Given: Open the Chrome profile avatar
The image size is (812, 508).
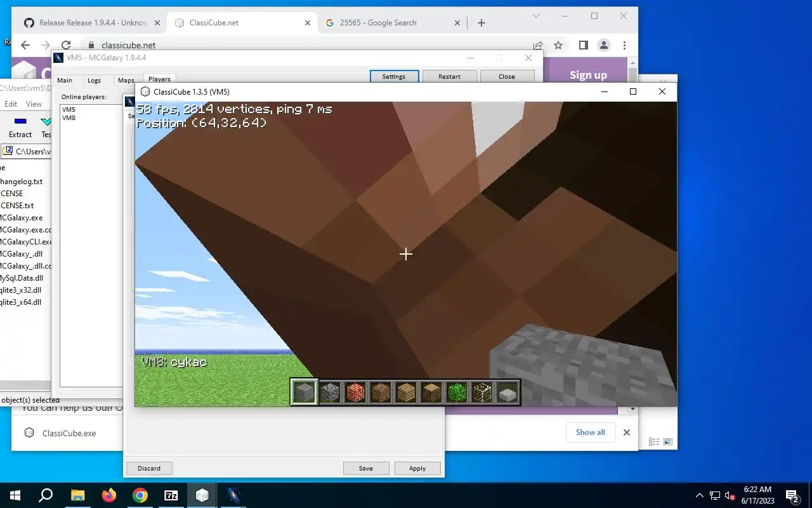Looking at the screenshot, I should (x=604, y=45).
